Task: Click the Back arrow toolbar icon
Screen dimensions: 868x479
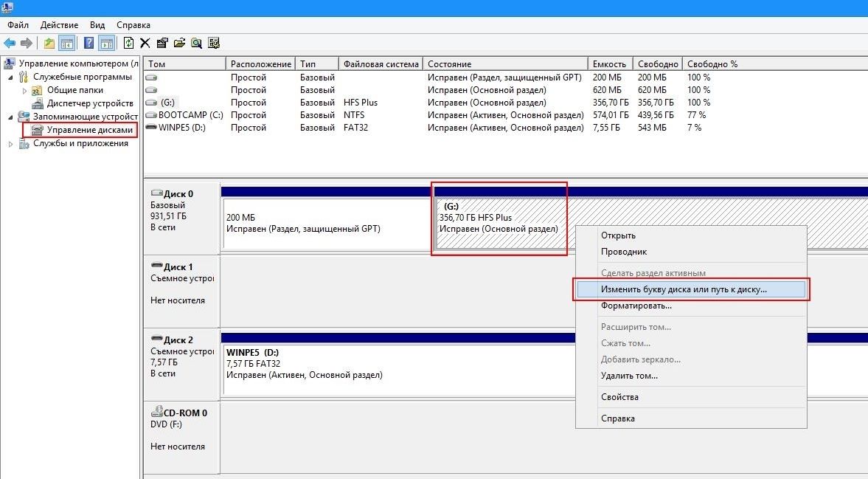Action: [10, 44]
